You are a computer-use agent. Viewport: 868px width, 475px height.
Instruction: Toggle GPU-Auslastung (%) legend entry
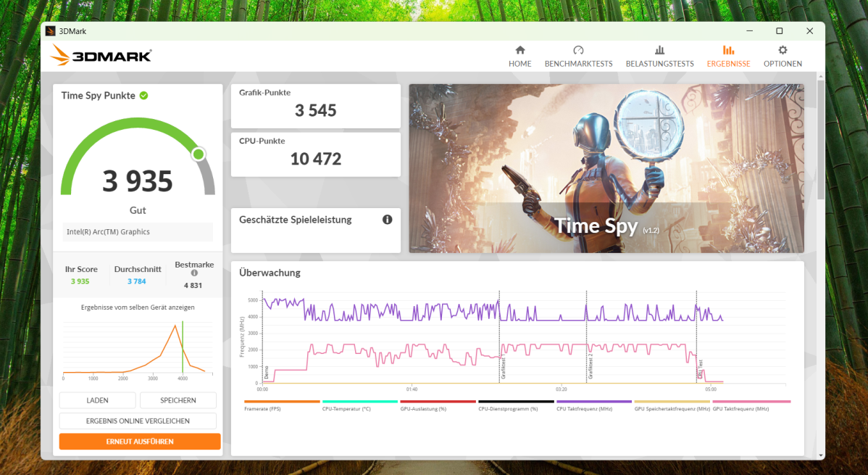point(438,405)
